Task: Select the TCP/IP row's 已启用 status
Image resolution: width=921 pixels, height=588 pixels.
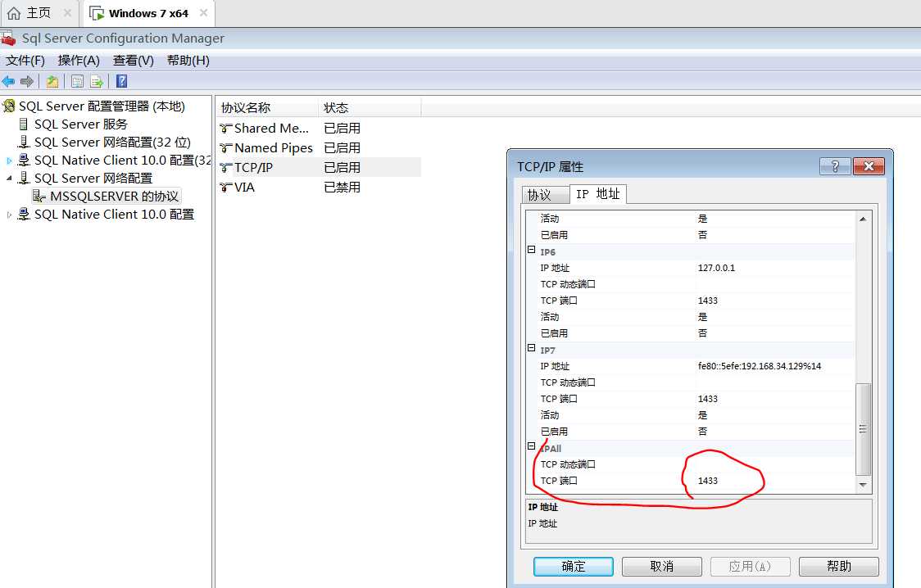Action: coord(342,168)
